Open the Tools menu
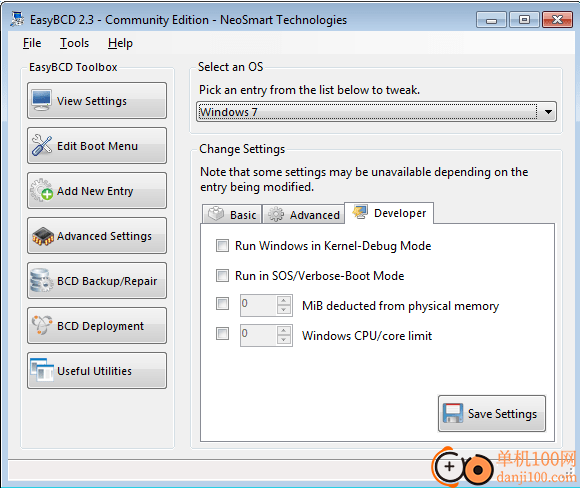 tap(74, 43)
